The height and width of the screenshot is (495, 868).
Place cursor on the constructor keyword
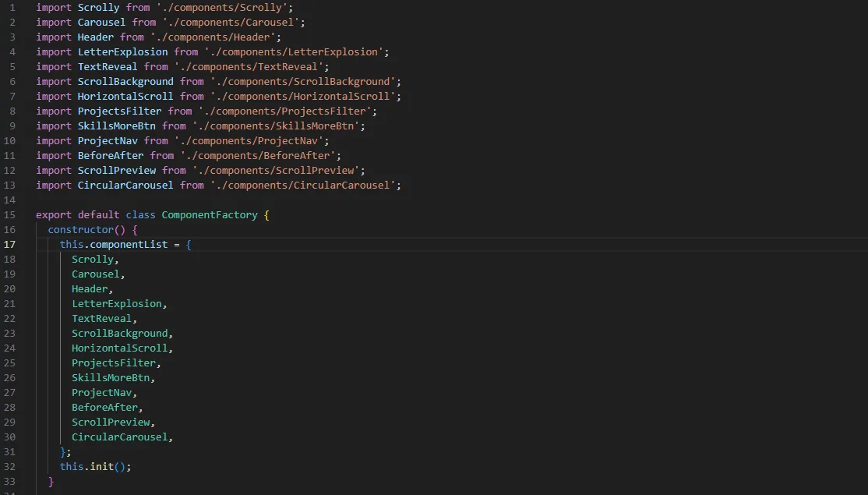(x=74, y=229)
